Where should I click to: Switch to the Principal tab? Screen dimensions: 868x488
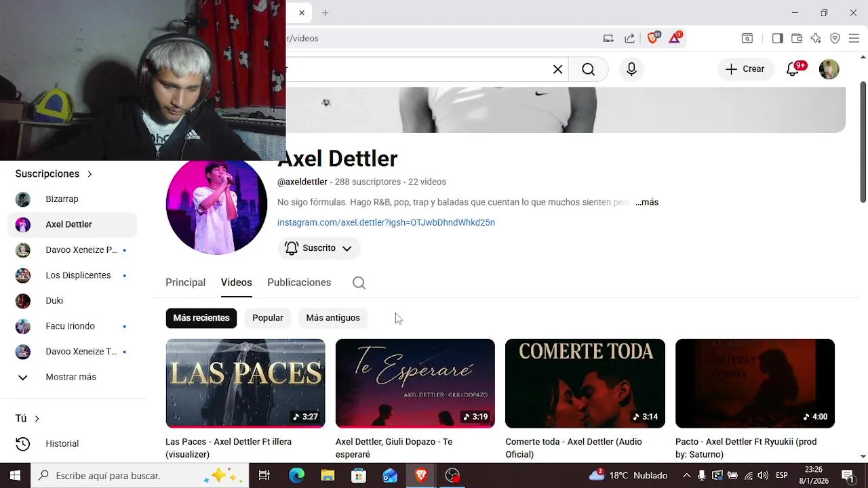pos(185,283)
